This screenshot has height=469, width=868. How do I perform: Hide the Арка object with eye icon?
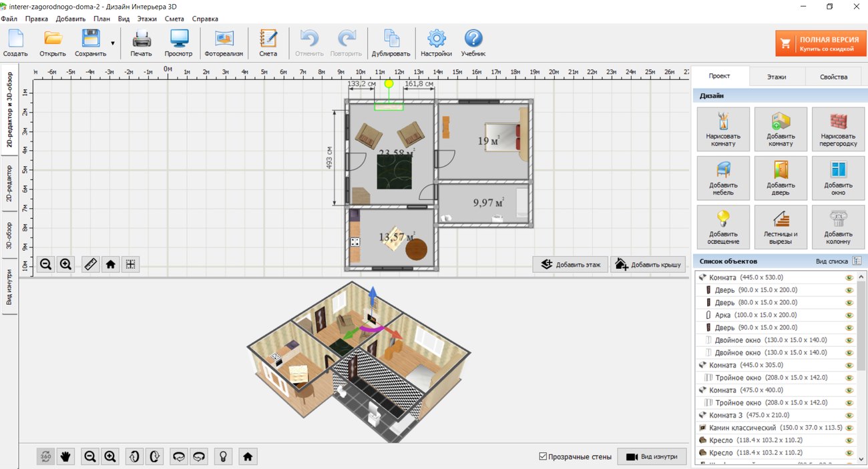tap(850, 315)
